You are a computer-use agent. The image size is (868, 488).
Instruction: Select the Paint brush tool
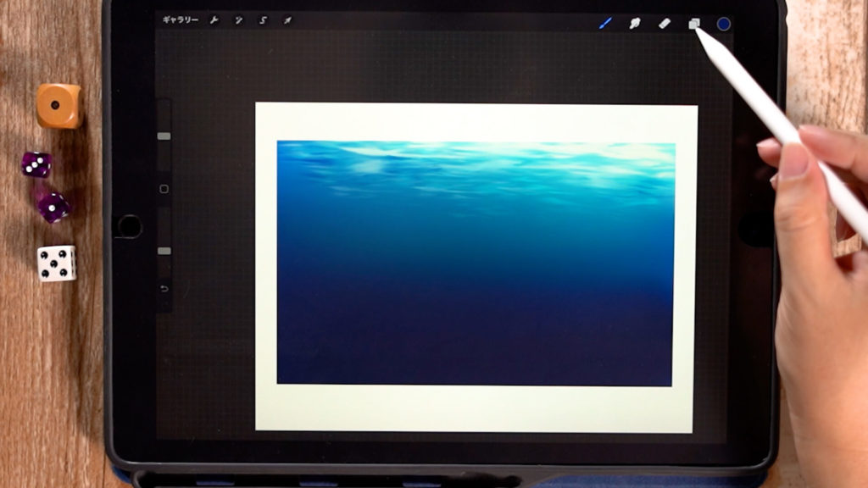click(605, 24)
